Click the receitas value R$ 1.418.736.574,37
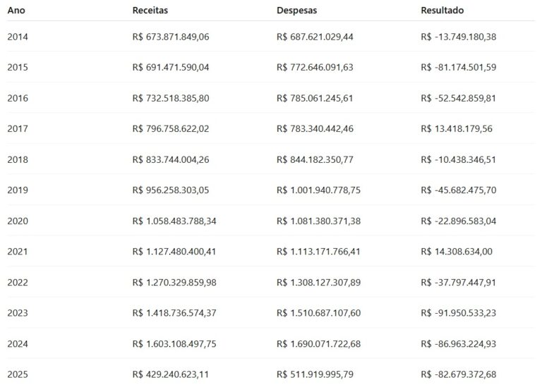This screenshot has width=542, height=392. (x=174, y=313)
